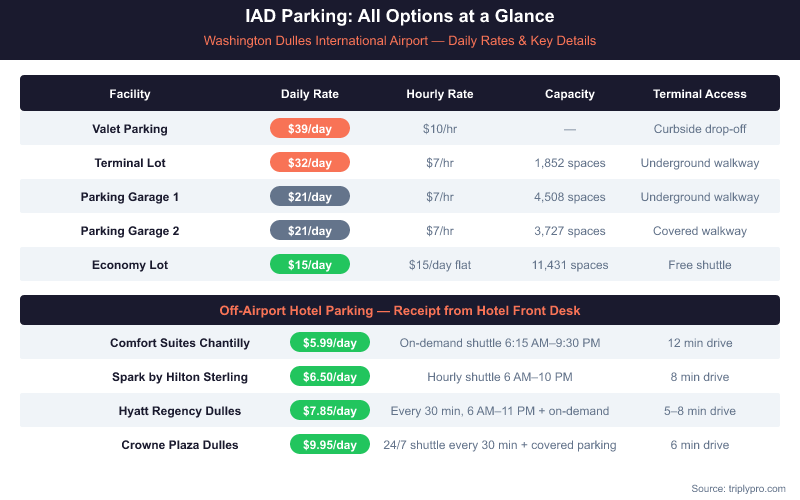Image resolution: width=800 pixels, height=500 pixels.
Task: Click the $32/day Terminal Lot badge
Action: (309, 163)
